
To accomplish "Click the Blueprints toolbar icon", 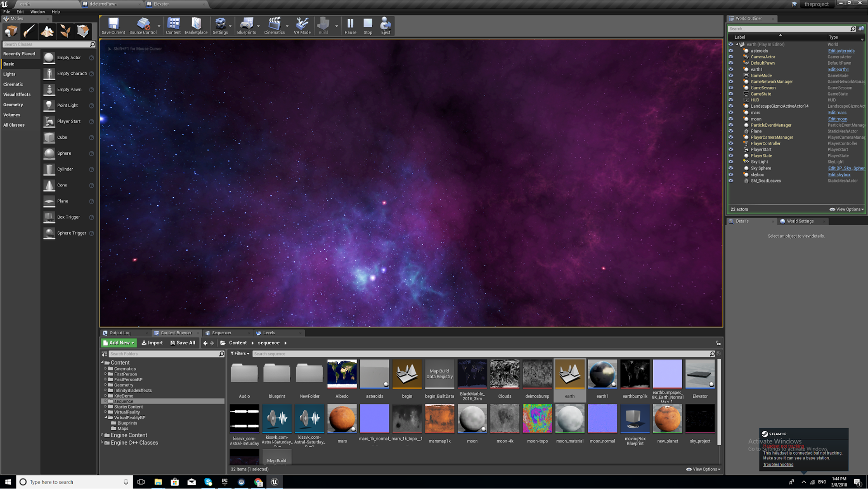I will pyautogui.click(x=246, y=25).
